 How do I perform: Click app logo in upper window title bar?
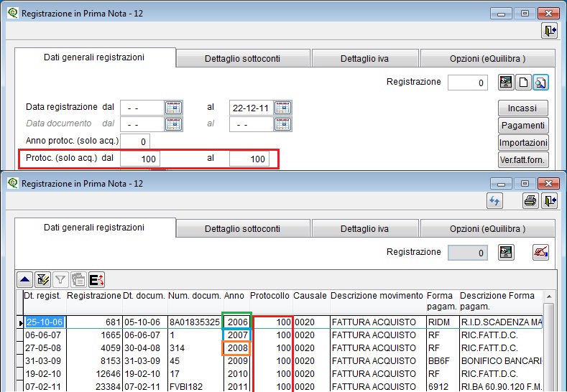[13, 13]
